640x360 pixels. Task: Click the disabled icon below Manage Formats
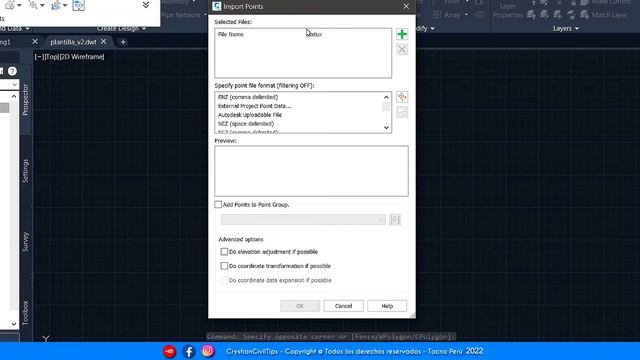[x=402, y=112]
